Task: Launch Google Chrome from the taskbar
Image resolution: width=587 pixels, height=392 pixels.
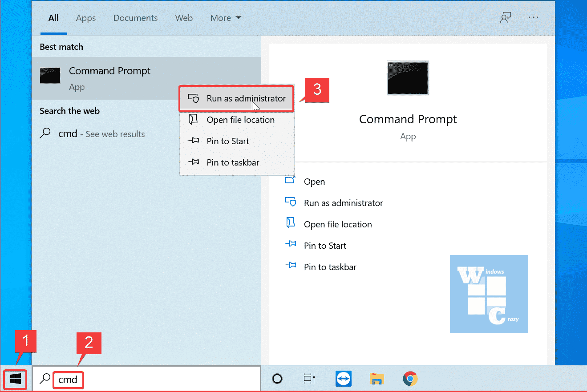Action: tap(410, 379)
